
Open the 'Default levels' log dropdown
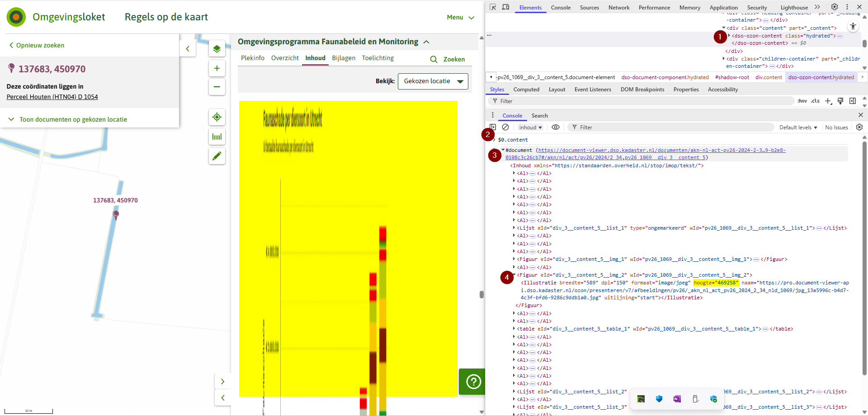(798, 128)
